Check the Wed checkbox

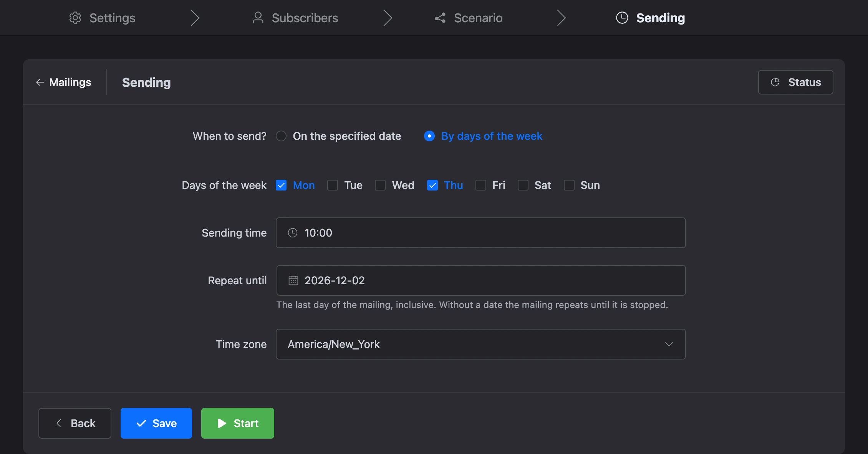click(380, 185)
